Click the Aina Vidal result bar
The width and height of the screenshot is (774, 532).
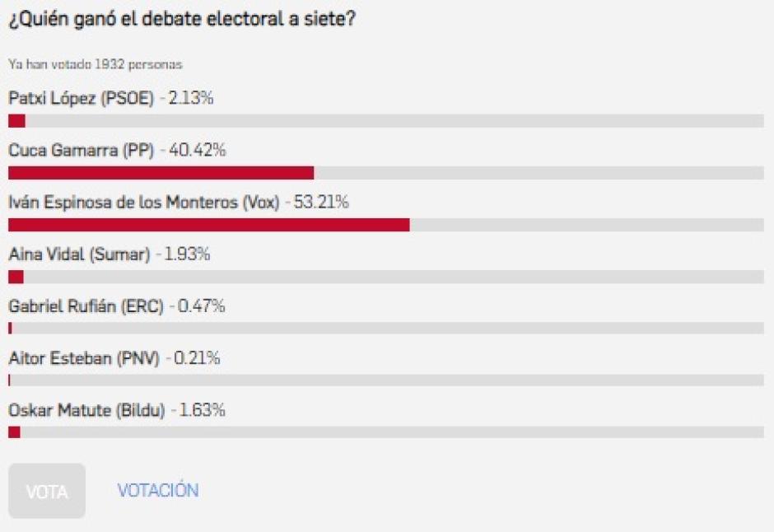pos(386,277)
